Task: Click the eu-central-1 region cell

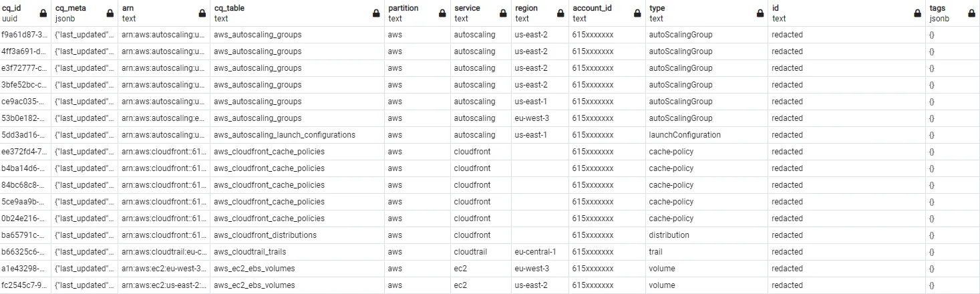Action: 536,252
